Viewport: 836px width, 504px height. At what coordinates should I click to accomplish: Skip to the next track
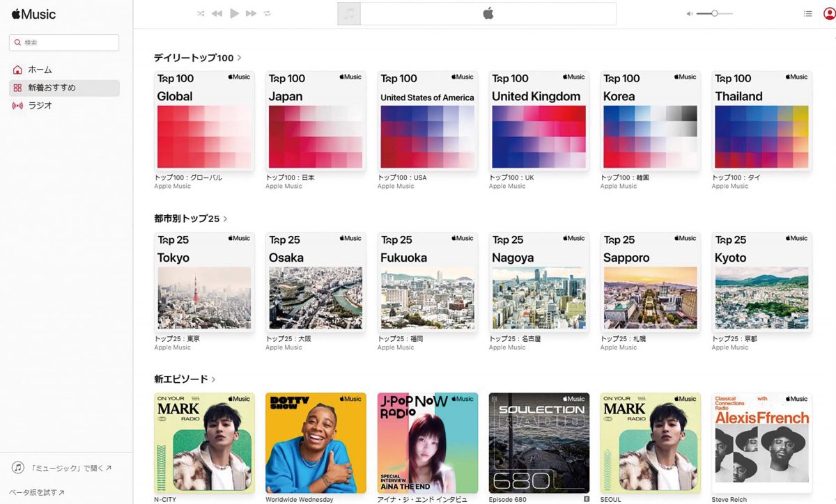(x=251, y=13)
